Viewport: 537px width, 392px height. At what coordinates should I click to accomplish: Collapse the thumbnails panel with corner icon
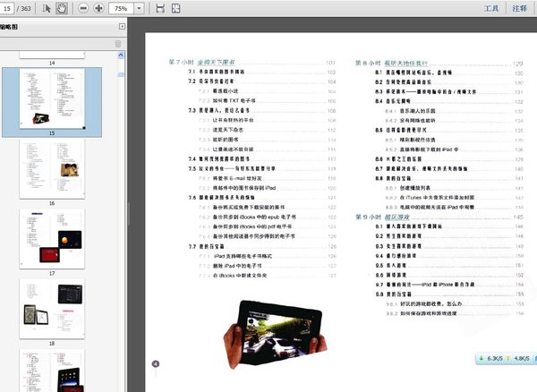(122, 26)
